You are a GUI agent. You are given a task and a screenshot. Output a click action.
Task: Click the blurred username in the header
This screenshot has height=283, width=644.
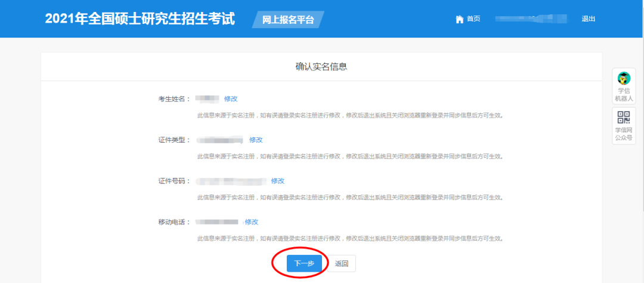[x=530, y=19]
